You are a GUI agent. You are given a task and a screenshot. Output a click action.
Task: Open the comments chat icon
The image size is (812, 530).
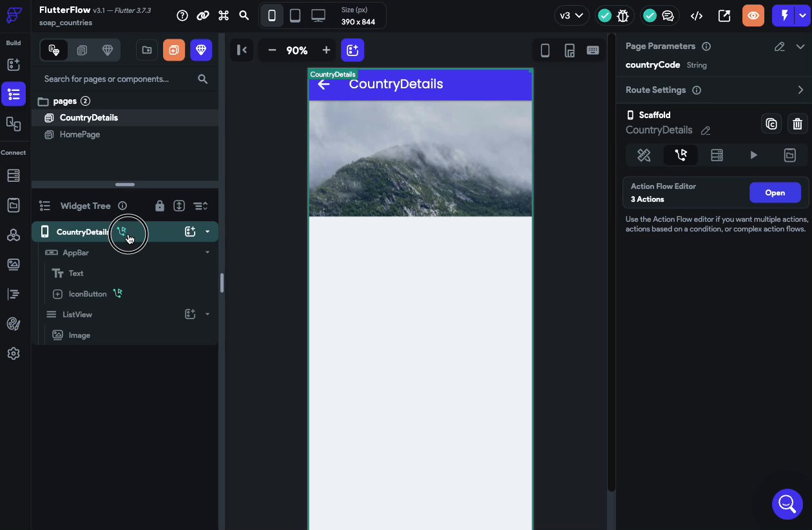pos(668,15)
